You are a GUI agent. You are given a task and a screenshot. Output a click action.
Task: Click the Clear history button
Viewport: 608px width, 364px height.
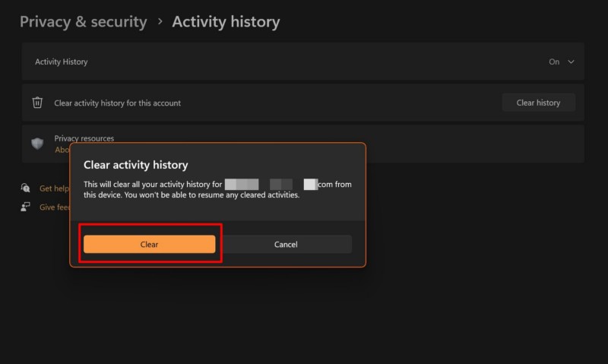pos(538,103)
